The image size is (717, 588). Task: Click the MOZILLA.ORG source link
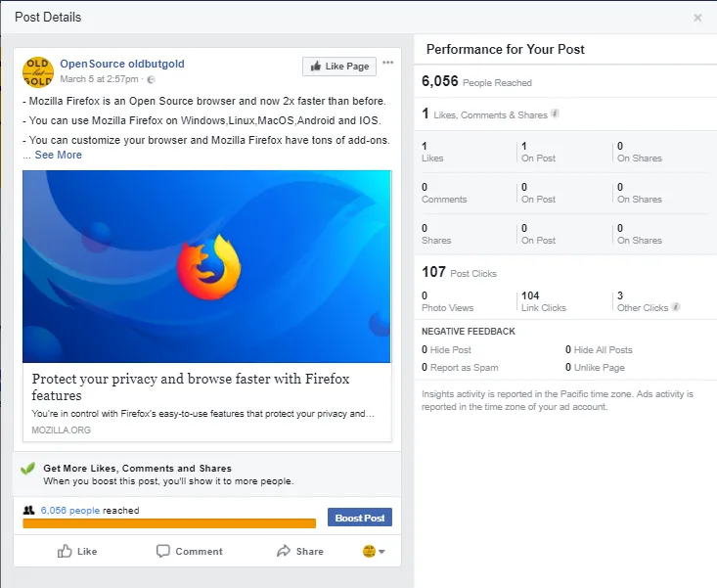pos(62,430)
